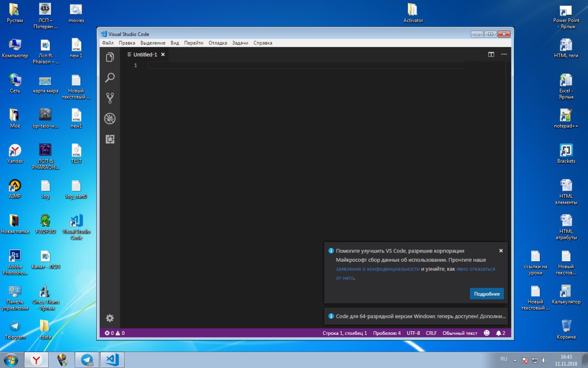Open the Search view in activity bar
The width and height of the screenshot is (588, 368).
coord(110,78)
